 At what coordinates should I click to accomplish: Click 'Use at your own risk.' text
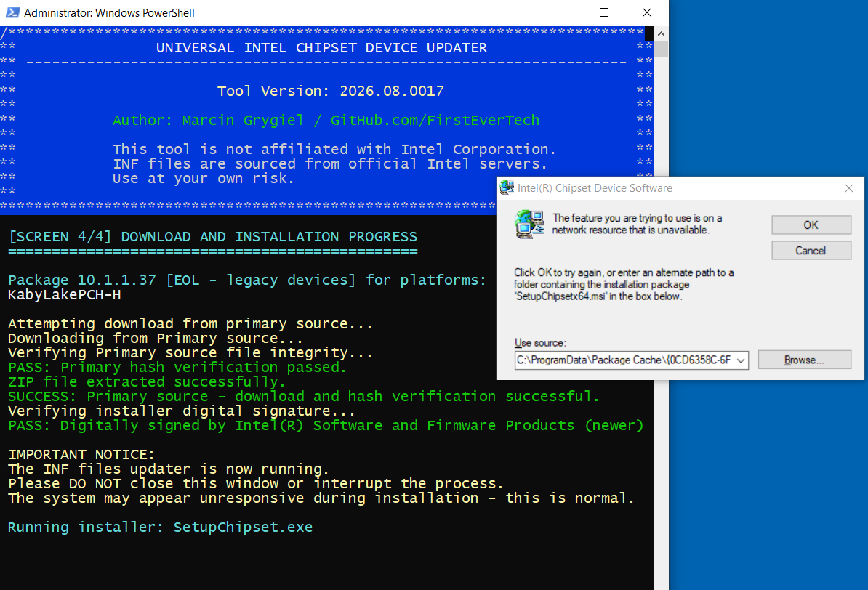203,178
